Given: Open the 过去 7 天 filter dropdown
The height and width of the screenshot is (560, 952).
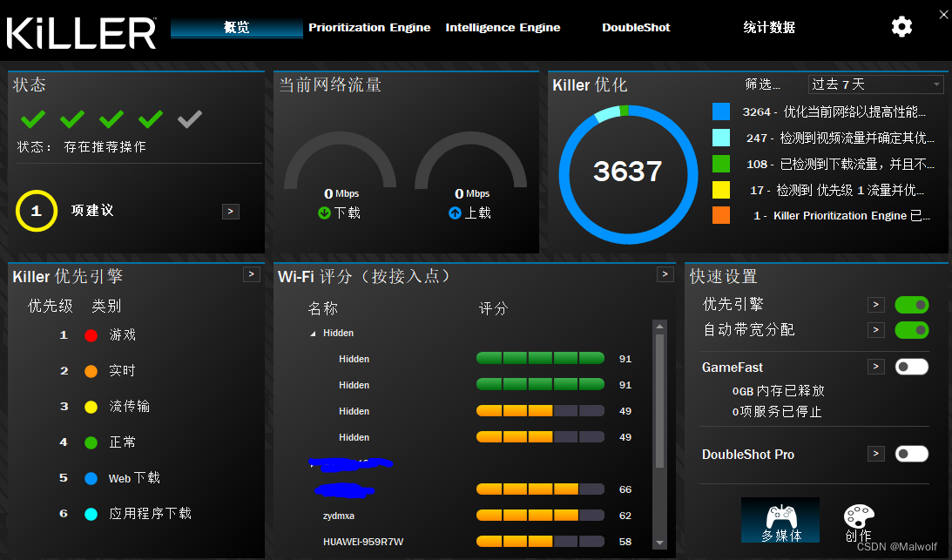Looking at the screenshot, I should click(x=875, y=84).
